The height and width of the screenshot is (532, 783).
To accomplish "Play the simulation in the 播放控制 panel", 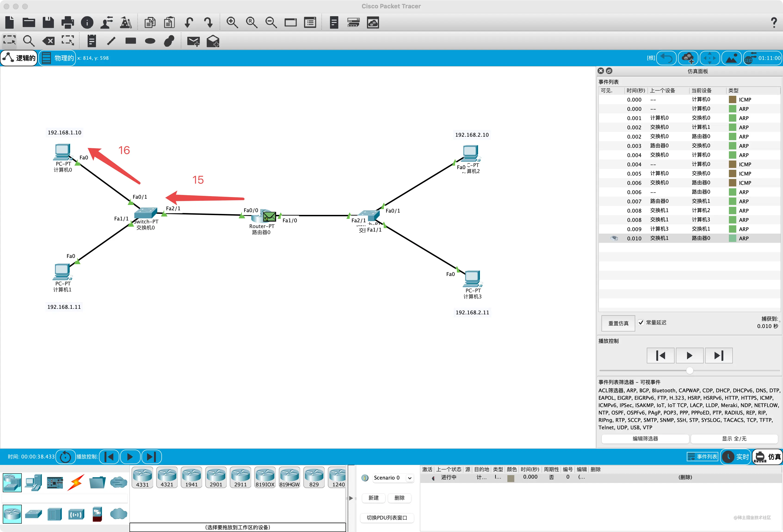I will [x=690, y=356].
